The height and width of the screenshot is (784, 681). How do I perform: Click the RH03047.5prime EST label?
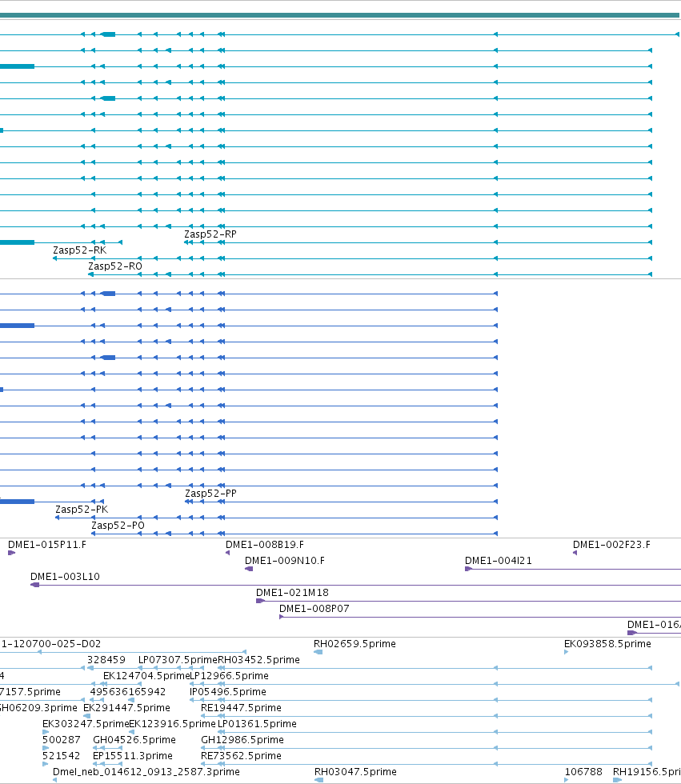(x=355, y=771)
